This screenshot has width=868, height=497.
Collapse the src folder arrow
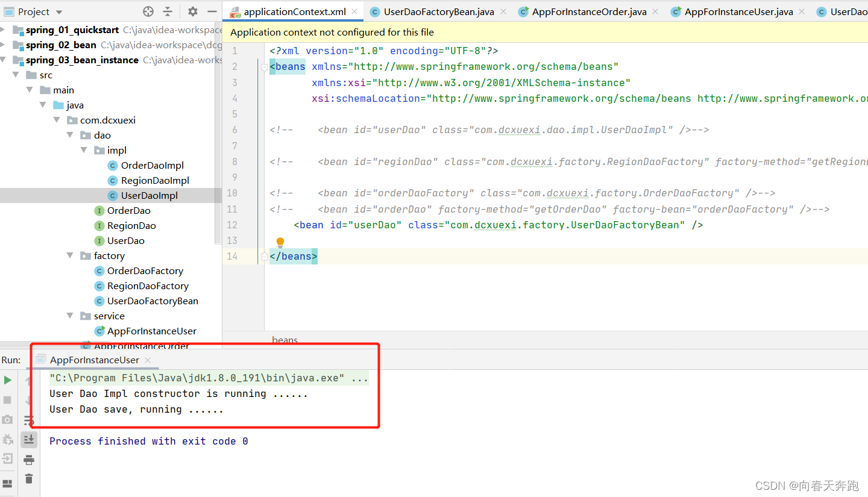click(x=16, y=75)
